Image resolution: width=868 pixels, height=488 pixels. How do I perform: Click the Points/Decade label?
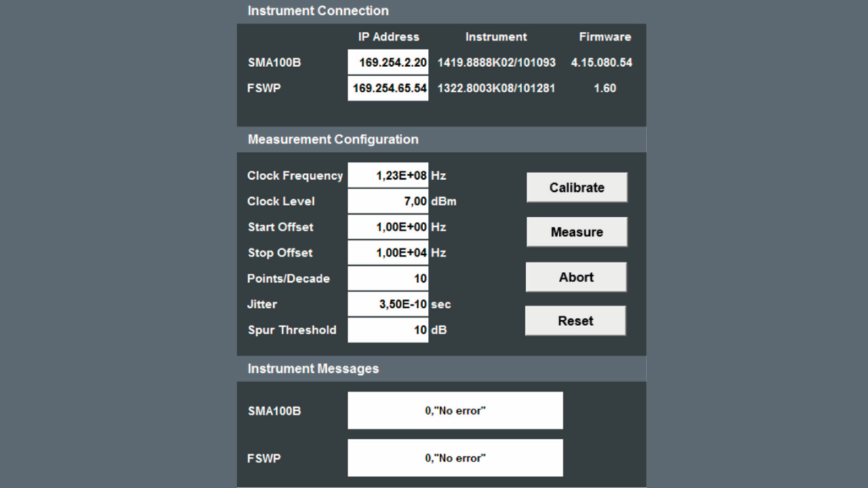(x=288, y=279)
